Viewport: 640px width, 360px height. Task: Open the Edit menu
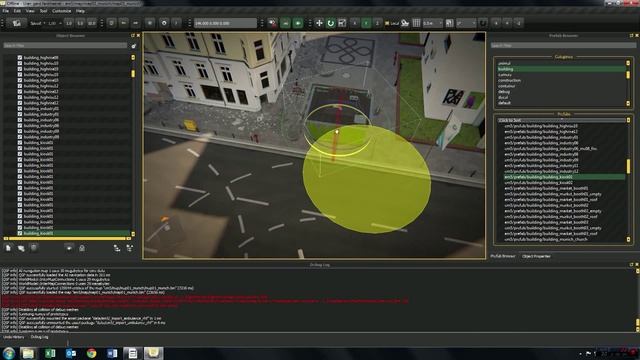17,11
